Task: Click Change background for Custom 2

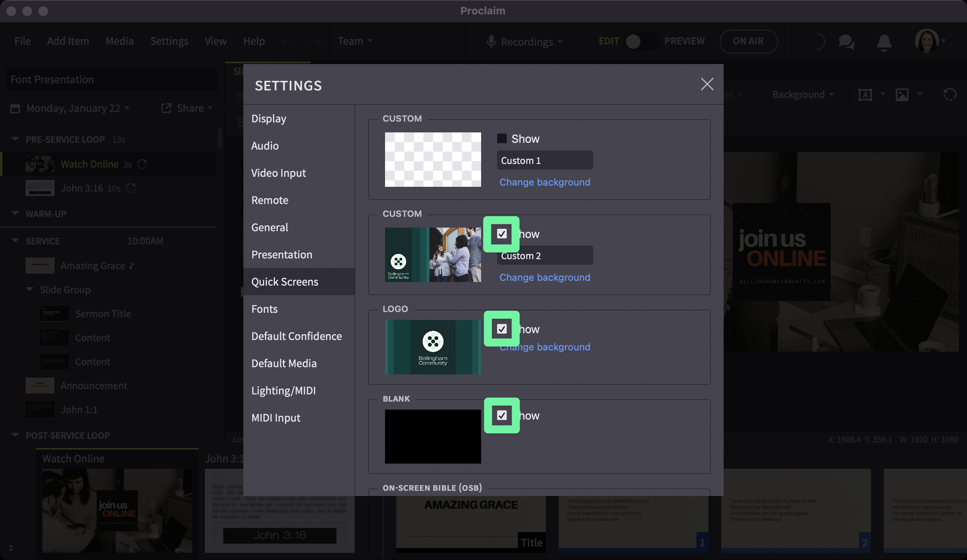Action: 545,277
